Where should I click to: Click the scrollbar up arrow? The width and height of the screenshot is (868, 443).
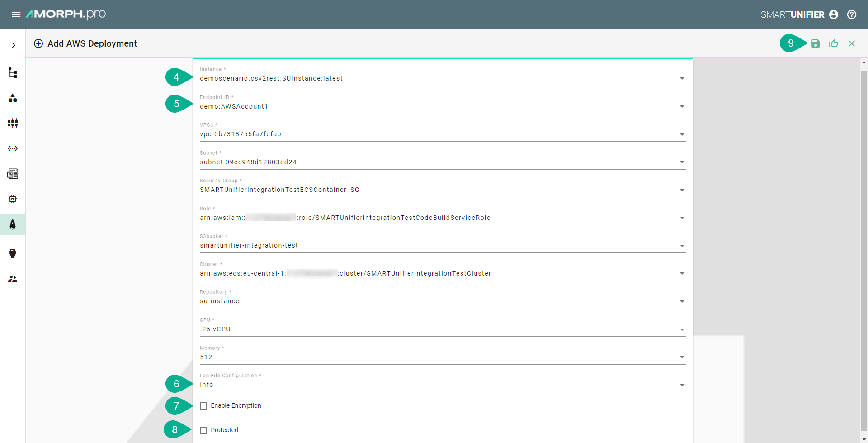click(864, 62)
